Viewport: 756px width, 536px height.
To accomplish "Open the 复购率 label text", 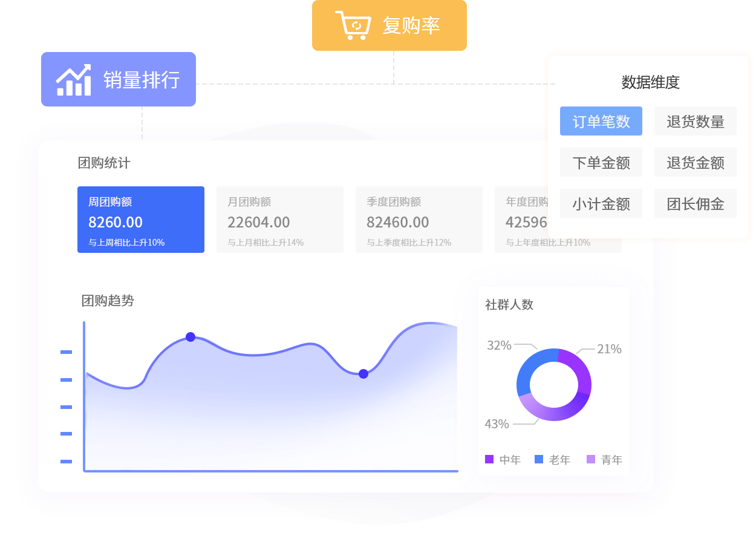I will click(x=411, y=25).
